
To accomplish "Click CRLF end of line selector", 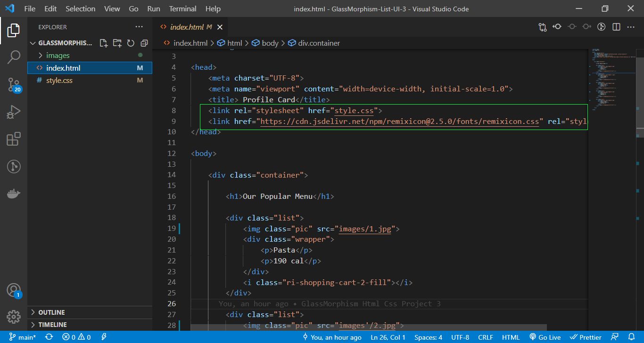I will tap(486, 337).
